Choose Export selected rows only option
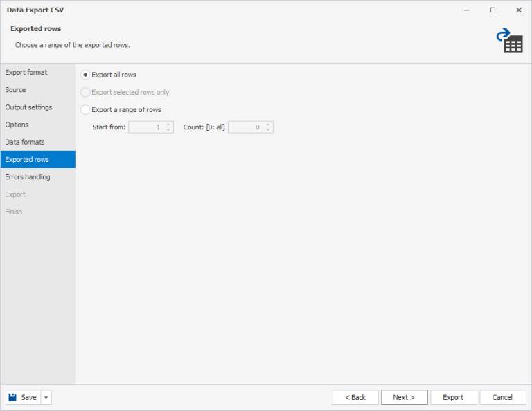532x411 pixels. (86, 92)
